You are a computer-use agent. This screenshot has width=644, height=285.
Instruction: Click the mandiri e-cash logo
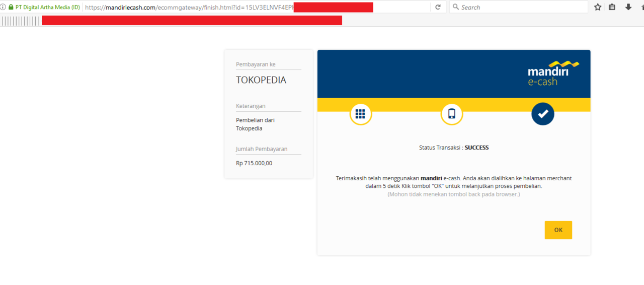(553, 73)
